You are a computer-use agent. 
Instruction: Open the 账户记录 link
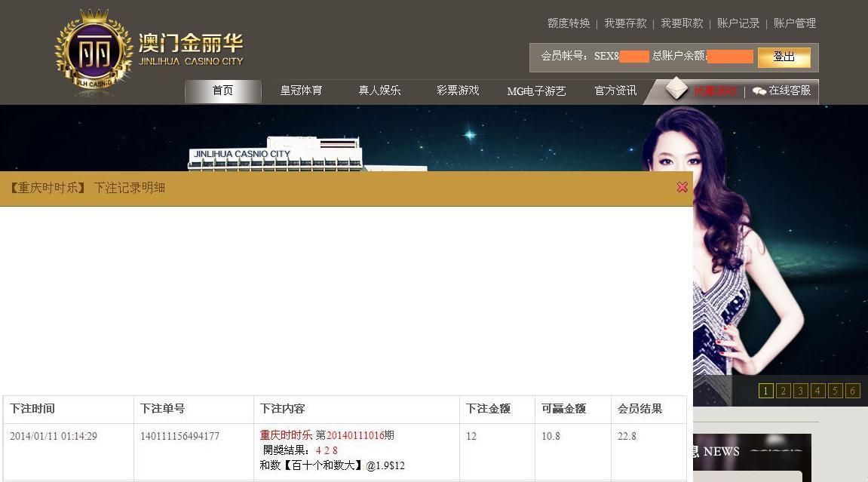tap(738, 23)
